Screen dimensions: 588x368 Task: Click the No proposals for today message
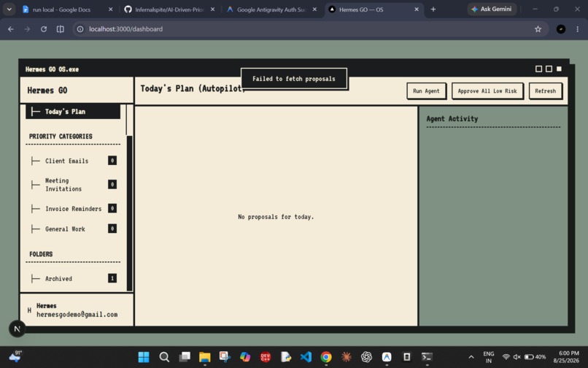point(276,217)
